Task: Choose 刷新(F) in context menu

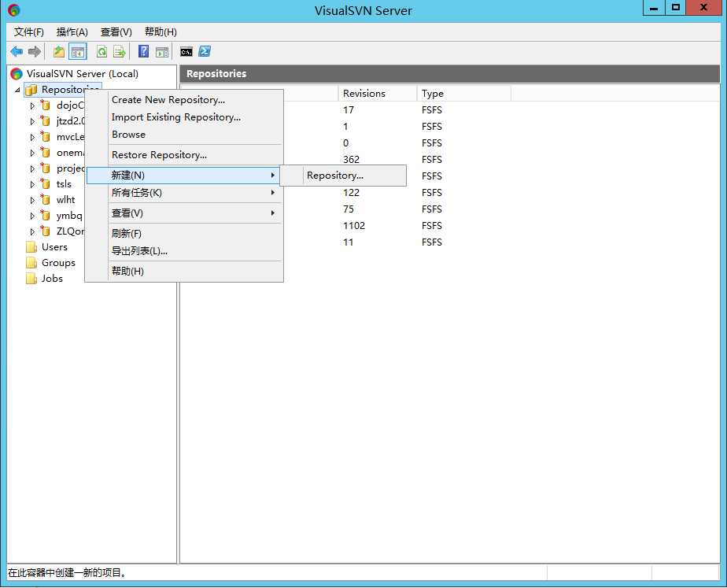Action: [184, 233]
